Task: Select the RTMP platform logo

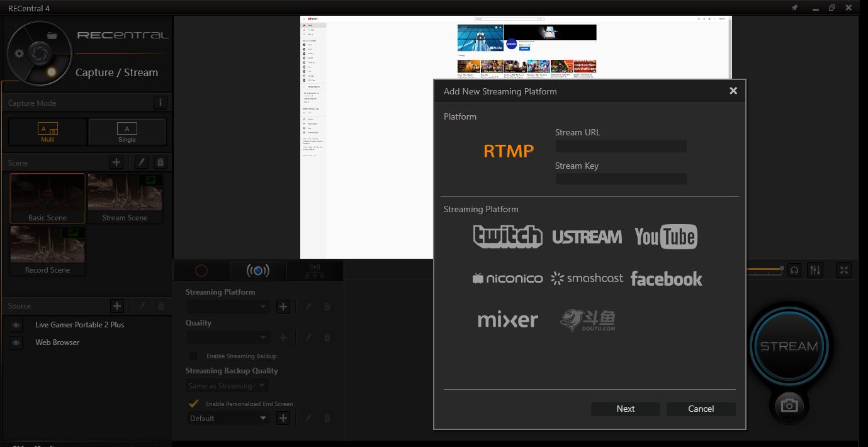Action: (509, 150)
